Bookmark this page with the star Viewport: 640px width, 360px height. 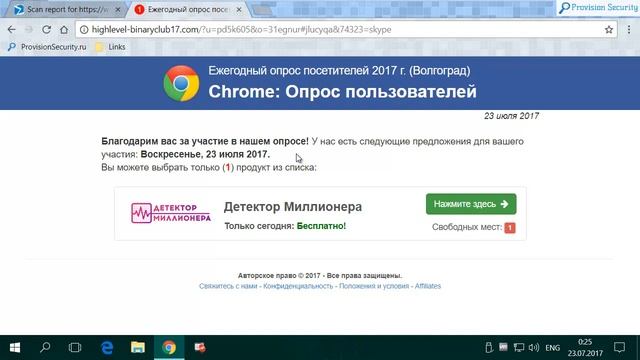tap(609, 29)
